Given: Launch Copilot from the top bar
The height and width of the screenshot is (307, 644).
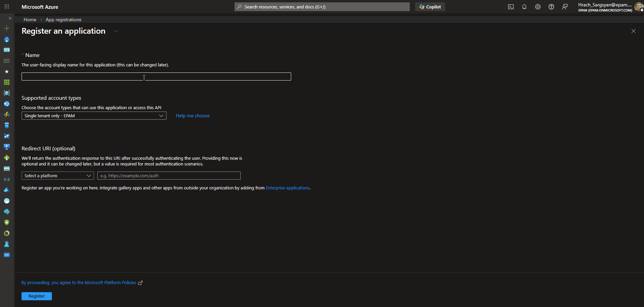Looking at the screenshot, I should tap(430, 7).
